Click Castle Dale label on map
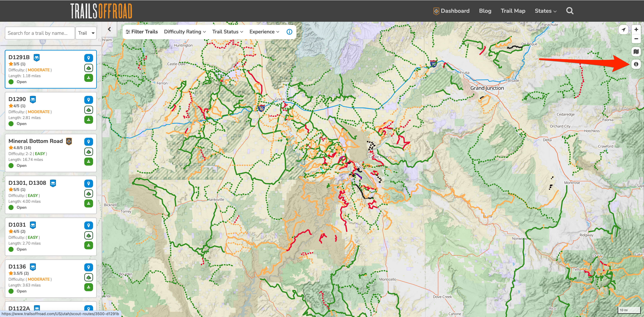Viewport: 644px width, 317px height. click(176, 64)
